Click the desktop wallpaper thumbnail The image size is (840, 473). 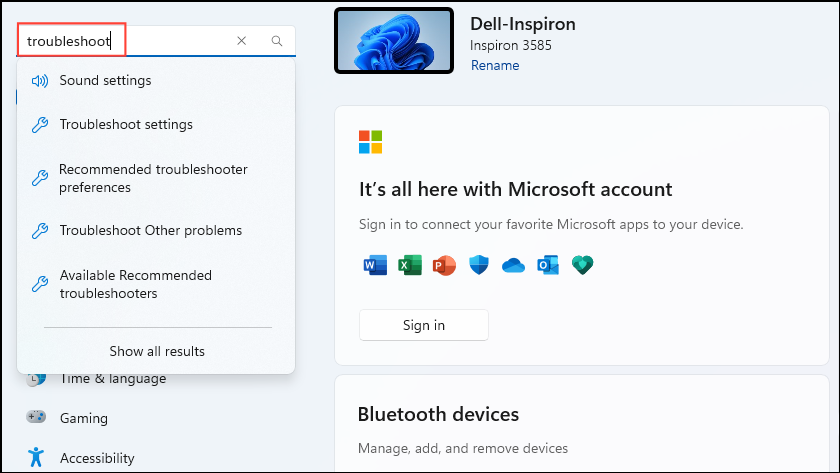click(394, 41)
